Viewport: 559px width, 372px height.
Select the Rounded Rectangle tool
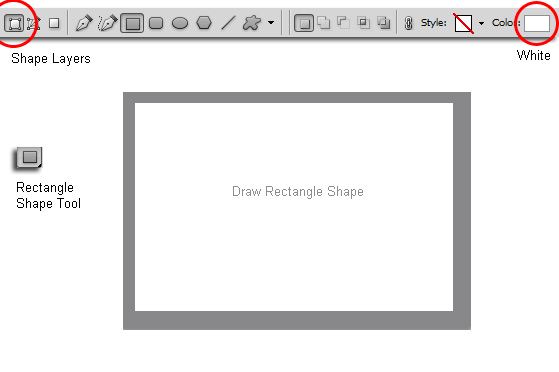pos(156,23)
